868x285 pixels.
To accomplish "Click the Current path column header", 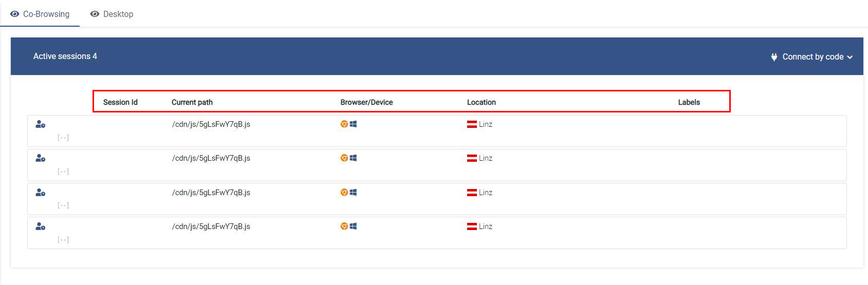I will [192, 102].
